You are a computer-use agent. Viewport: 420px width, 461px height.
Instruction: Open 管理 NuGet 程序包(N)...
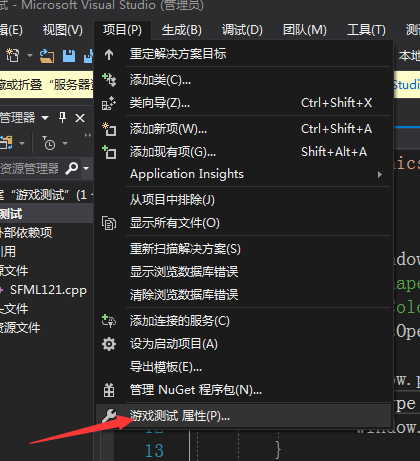(243, 390)
